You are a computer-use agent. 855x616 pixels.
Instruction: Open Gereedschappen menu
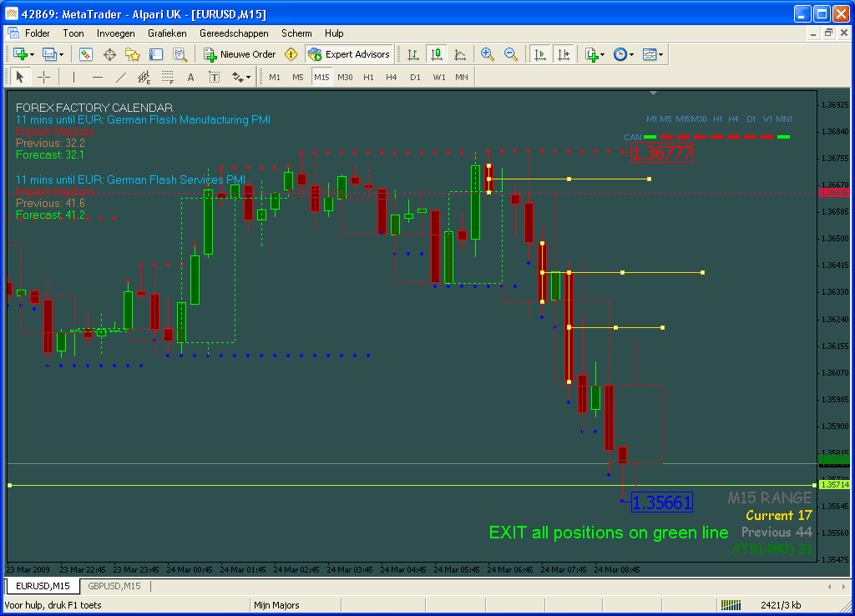point(234,33)
